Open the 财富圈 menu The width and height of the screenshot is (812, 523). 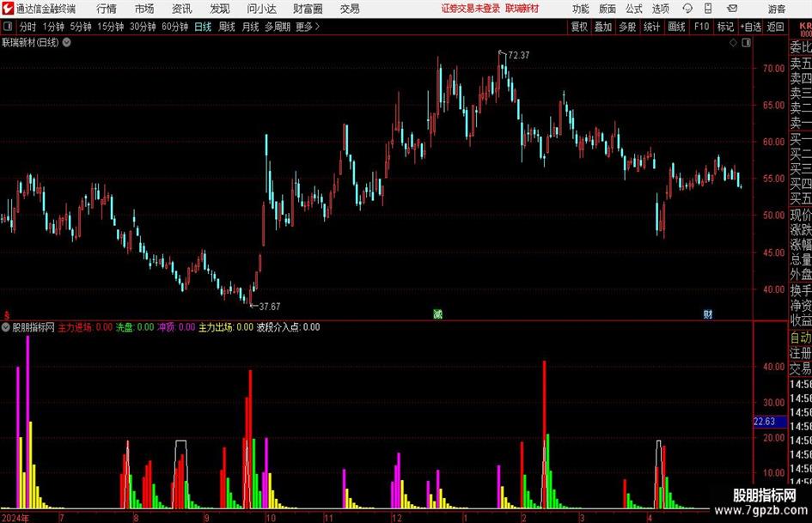[308, 9]
